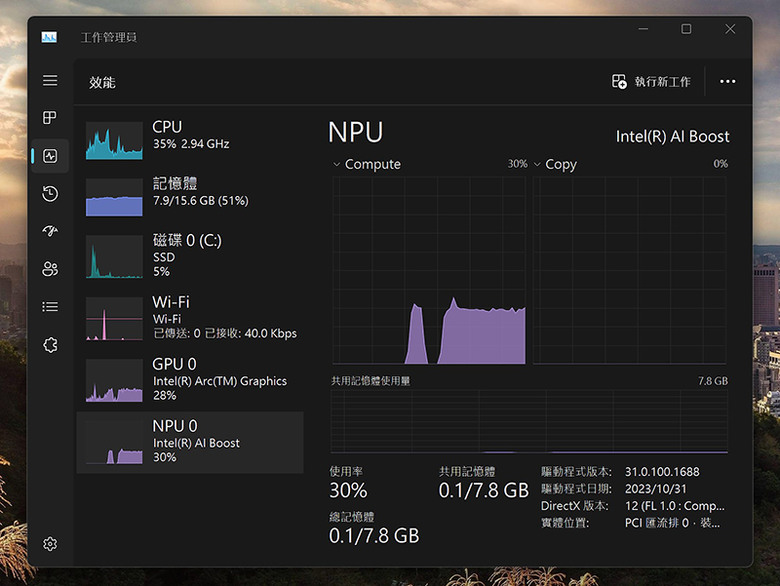Screen dimensions: 780x586
Task: Click the run new task icon
Action: [619, 82]
